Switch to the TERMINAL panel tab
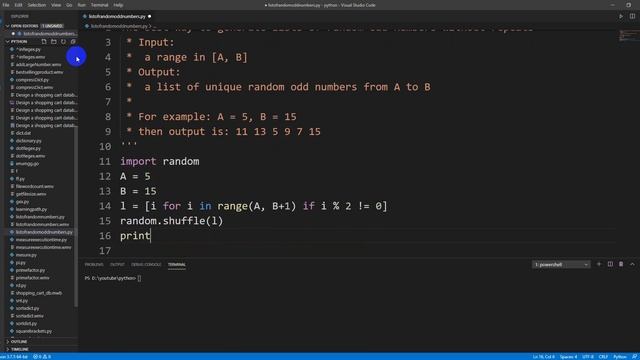Screen dimensions: 640x360 [x=177, y=264]
